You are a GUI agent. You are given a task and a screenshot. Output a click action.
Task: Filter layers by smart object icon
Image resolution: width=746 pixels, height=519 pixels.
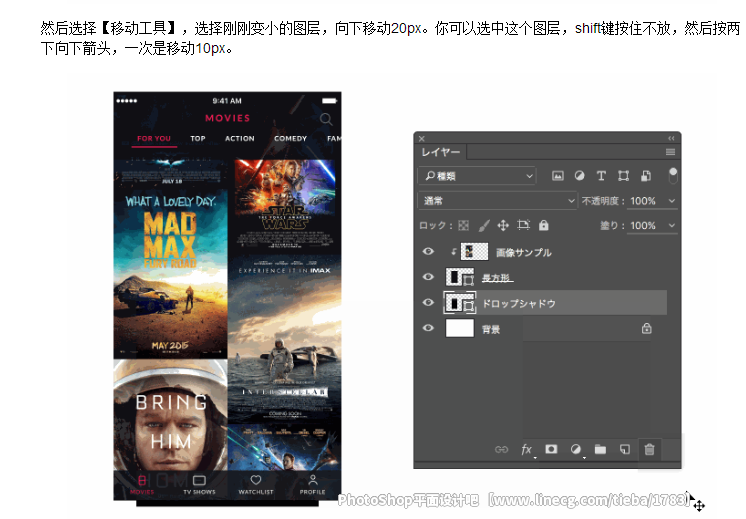pyautogui.click(x=646, y=176)
